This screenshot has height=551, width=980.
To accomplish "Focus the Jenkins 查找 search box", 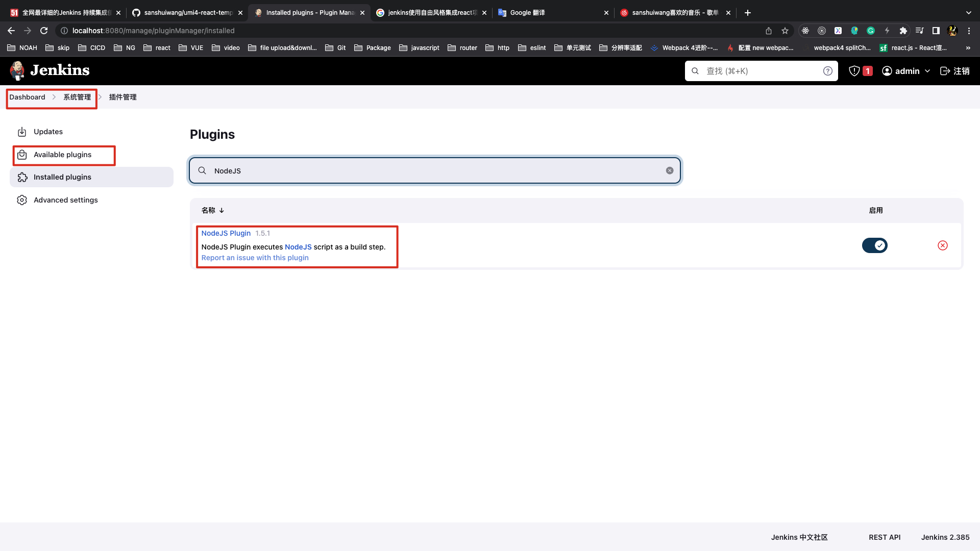I will (x=761, y=71).
